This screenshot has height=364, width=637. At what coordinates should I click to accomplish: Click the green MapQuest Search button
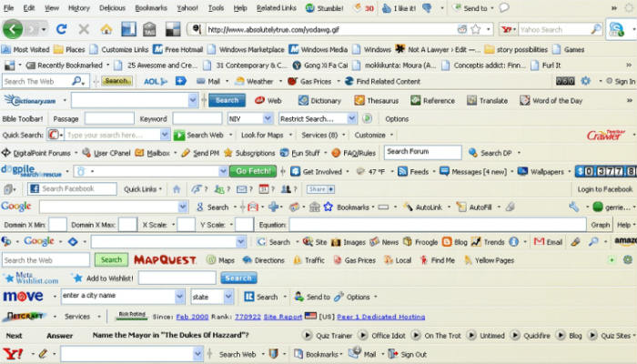coord(111,259)
